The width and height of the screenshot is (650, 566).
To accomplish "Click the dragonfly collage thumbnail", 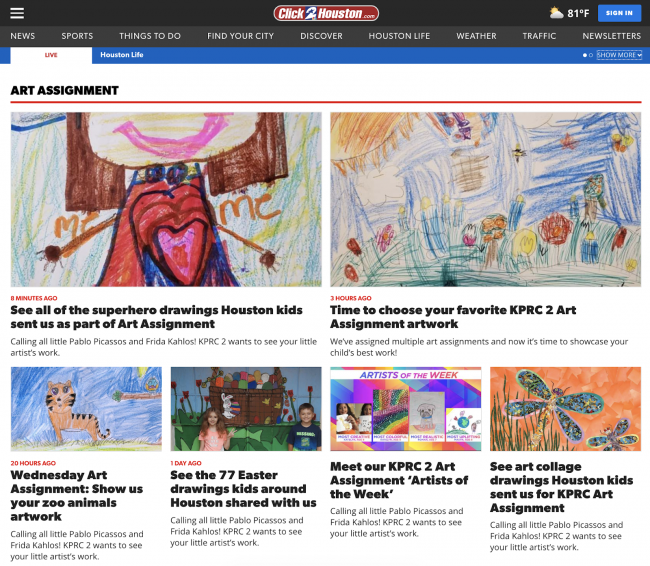I will (565, 409).
